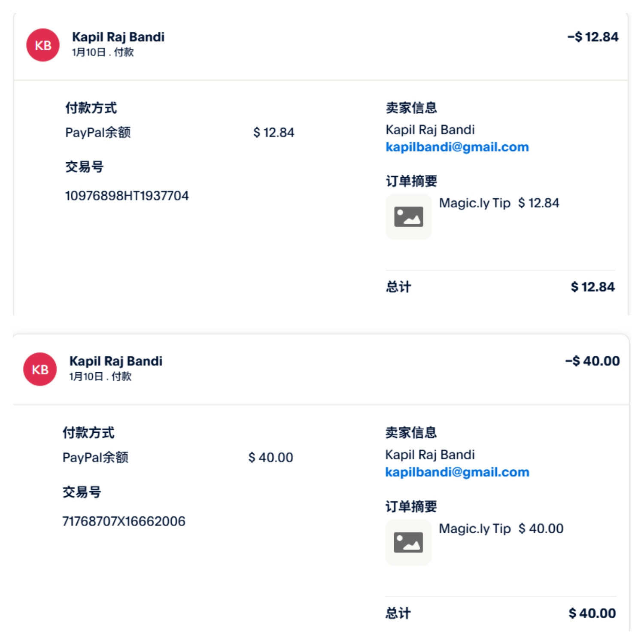Click the KB avatar of the $40.00 payment
The width and height of the screenshot is (644, 644).
point(40,369)
